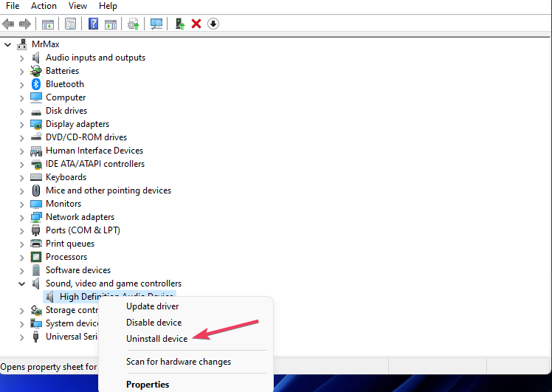Image resolution: width=552 pixels, height=392 pixels.
Task: Click the Ports (COM & LPT) icon
Action: pyautogui.click(x=35, y=230)
